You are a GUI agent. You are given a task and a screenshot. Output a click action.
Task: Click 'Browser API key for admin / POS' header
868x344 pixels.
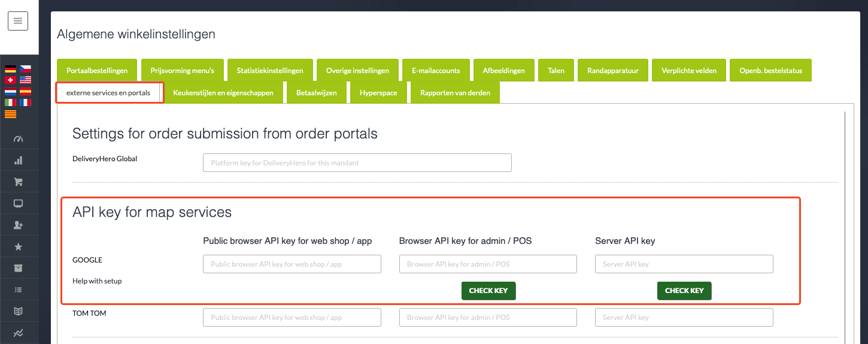point(466,241)
